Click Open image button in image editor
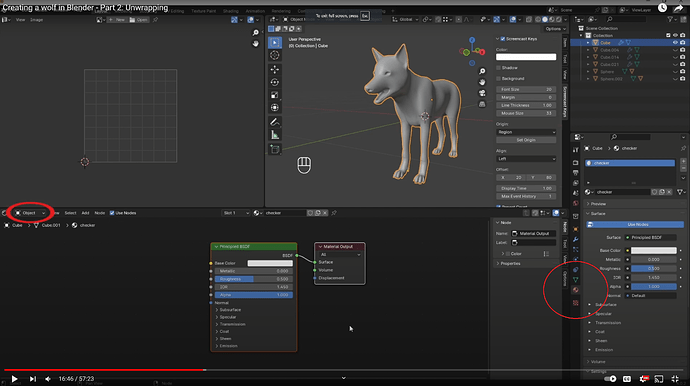690x386 pixels. (x=139, y=20)
